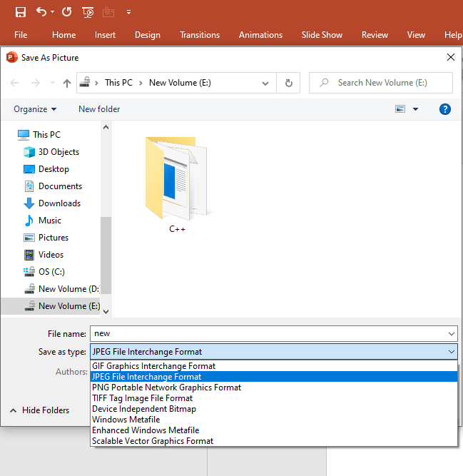Click the Up one level arrow
Viewport: 463px width, 476px height.
point(67,83)
